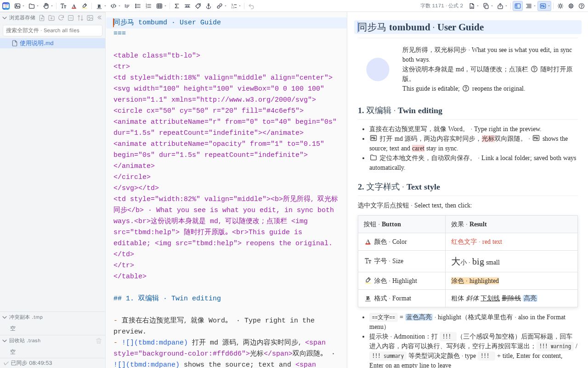Insert horizontal rule toolbar icon

coord(187,6)
